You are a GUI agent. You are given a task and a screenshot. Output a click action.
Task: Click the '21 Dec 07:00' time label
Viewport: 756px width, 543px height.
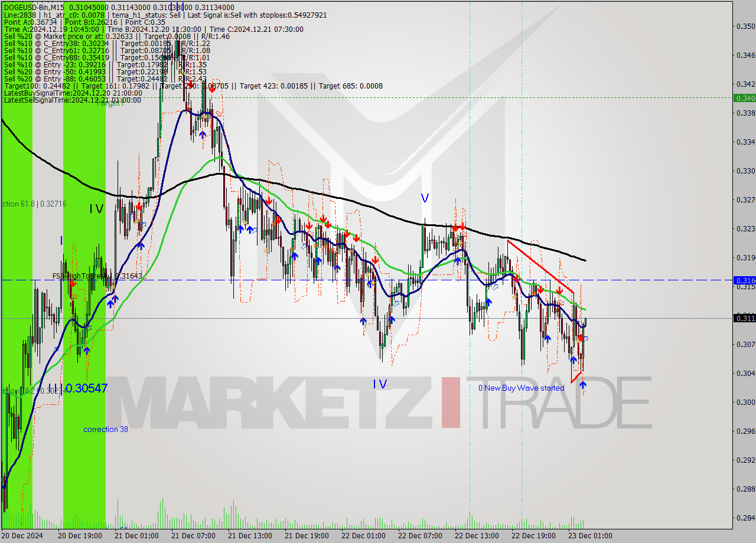tap(193, 536)
